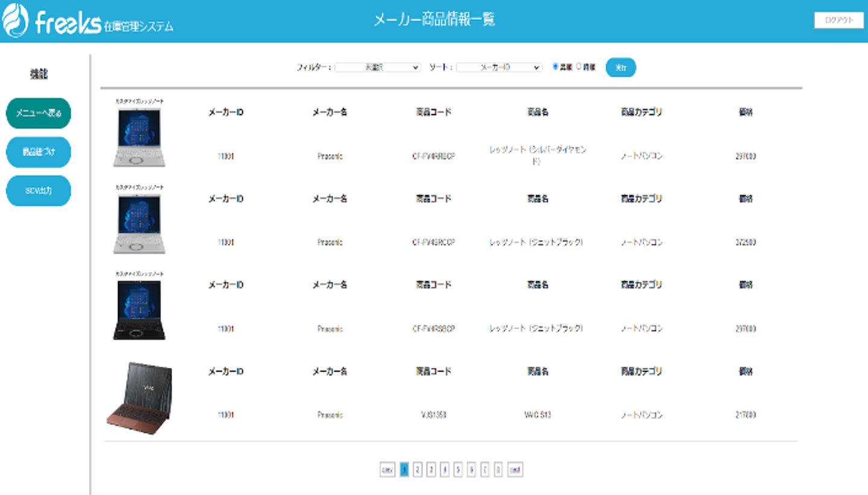This screenshot has height=495, width=868.
Task: Select pagination page 1
Action: 404,470
